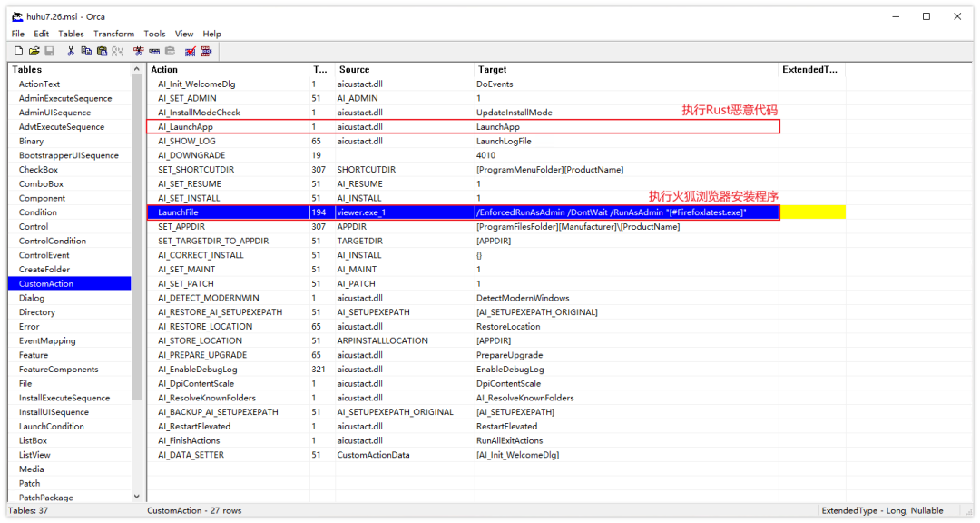This screenshot has width=980, height=523.
Task: Open the Tools menu
Action: pos(154,34)
